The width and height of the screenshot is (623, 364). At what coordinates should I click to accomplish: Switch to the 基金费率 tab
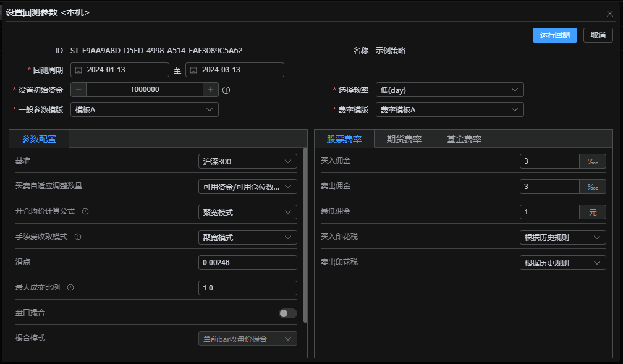(x=464, y=139)
